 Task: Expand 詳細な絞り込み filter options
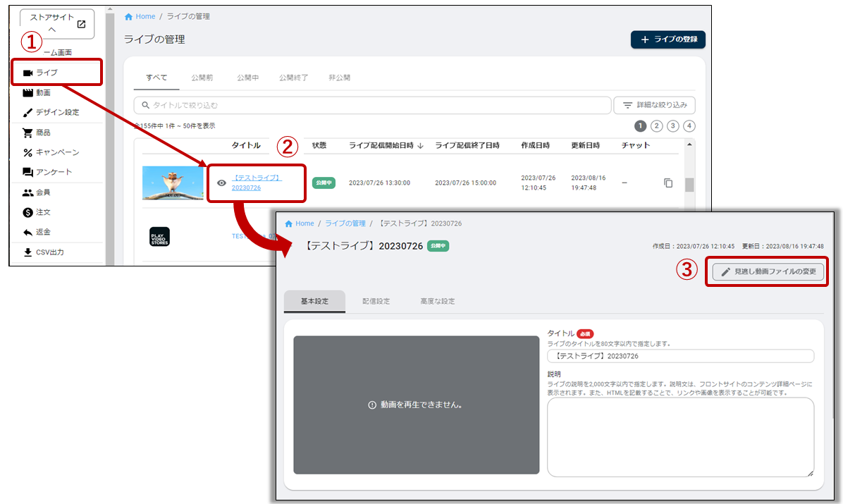pyautogui.click(x=655, y=105)
